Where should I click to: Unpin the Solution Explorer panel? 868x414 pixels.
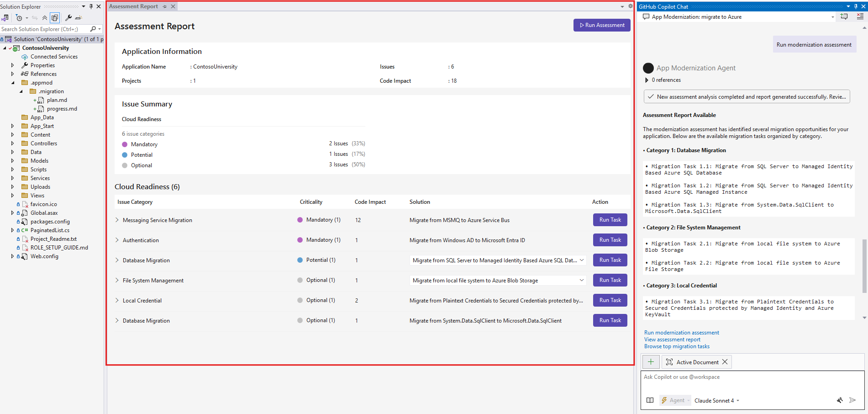tap(90, 6)
